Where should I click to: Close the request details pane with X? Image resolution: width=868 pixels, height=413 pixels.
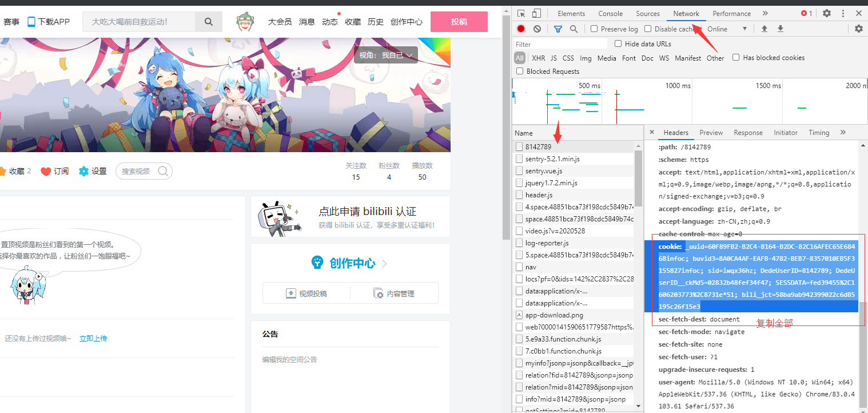click(x=652, y=132)
